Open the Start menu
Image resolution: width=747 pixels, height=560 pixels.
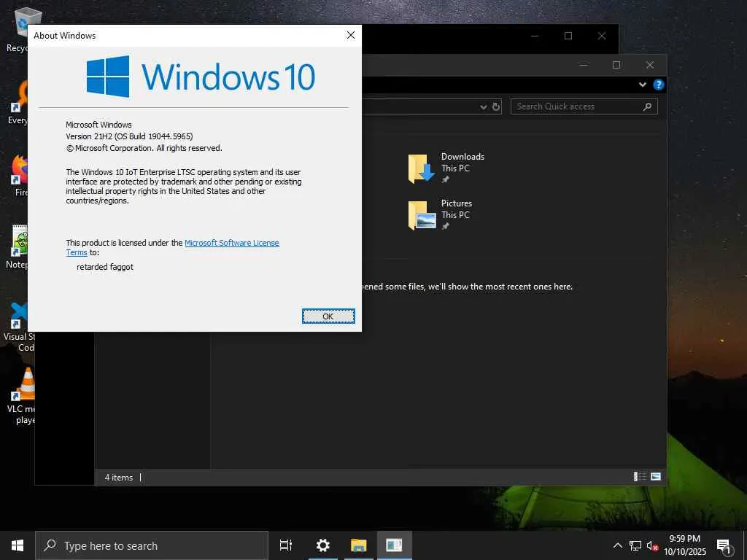18,545
